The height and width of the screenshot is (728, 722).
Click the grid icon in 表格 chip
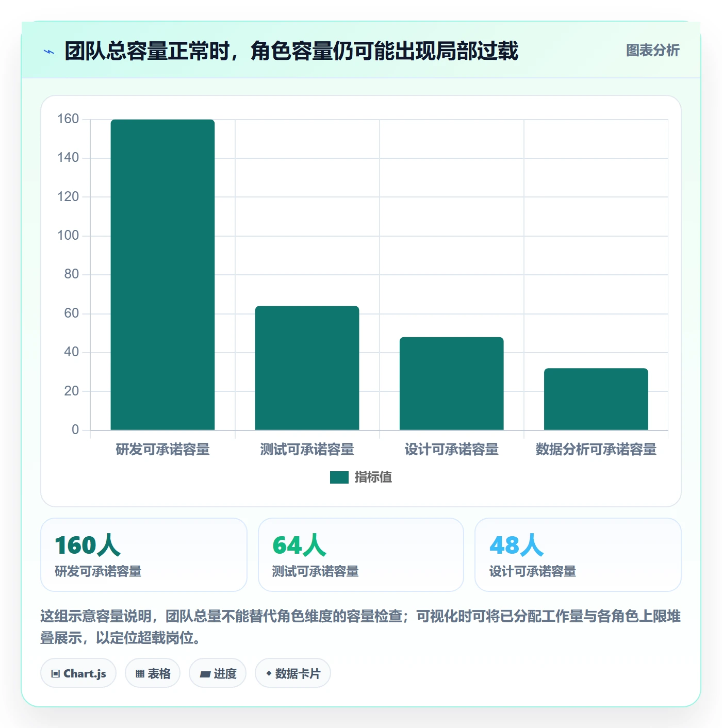point(140,674)
